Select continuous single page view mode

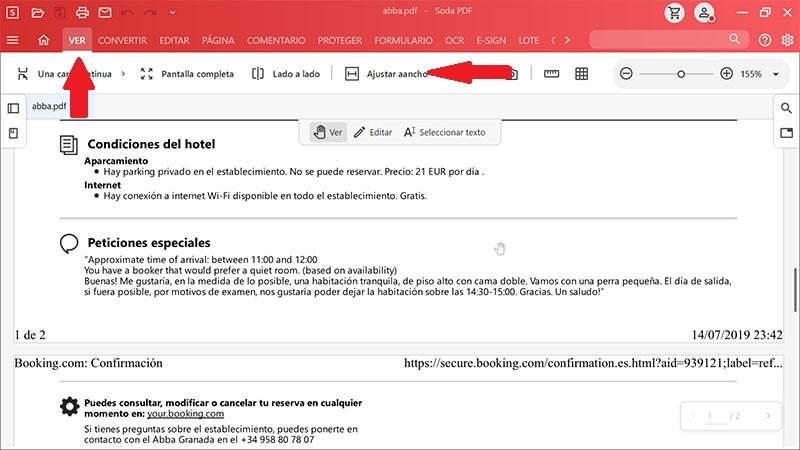coord(64,74)
